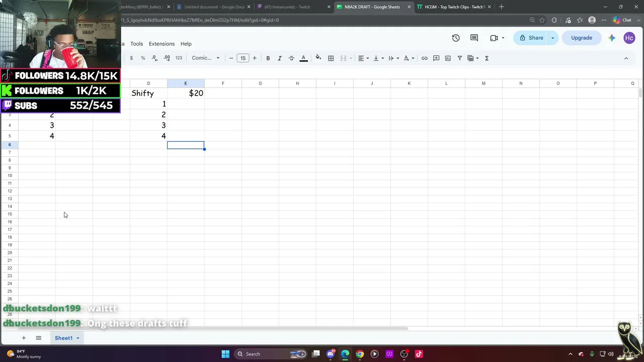Screen dimensions: 644x362
Task: Open the table views dropdown
Action: pyautogui.click(x=473, y=58)
